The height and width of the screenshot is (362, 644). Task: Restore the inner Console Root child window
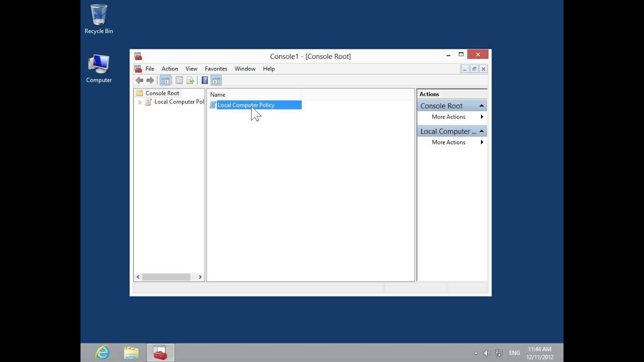tap(474, 69)
